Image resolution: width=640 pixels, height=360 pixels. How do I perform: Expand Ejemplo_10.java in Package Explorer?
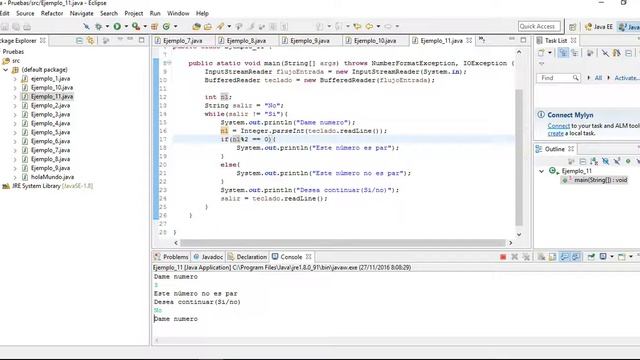click(15, 88)
